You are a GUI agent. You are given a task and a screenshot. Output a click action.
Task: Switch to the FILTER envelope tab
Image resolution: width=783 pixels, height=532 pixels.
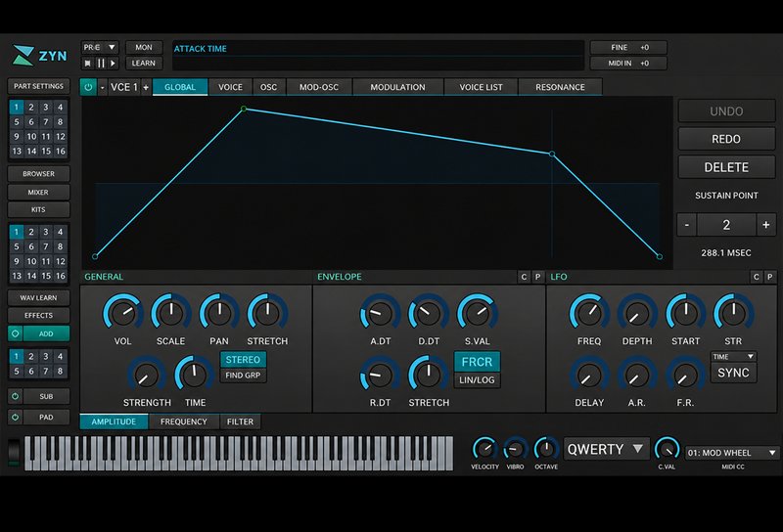point(240,421)
